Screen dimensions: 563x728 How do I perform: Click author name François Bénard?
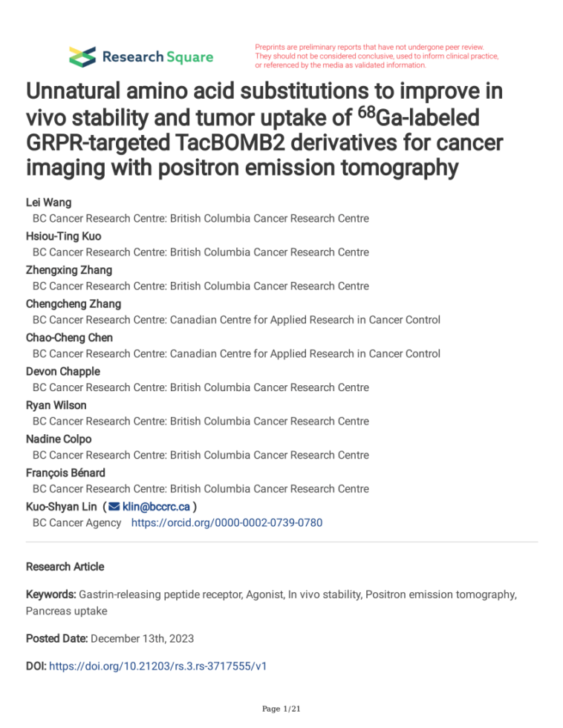coord(65,473)
